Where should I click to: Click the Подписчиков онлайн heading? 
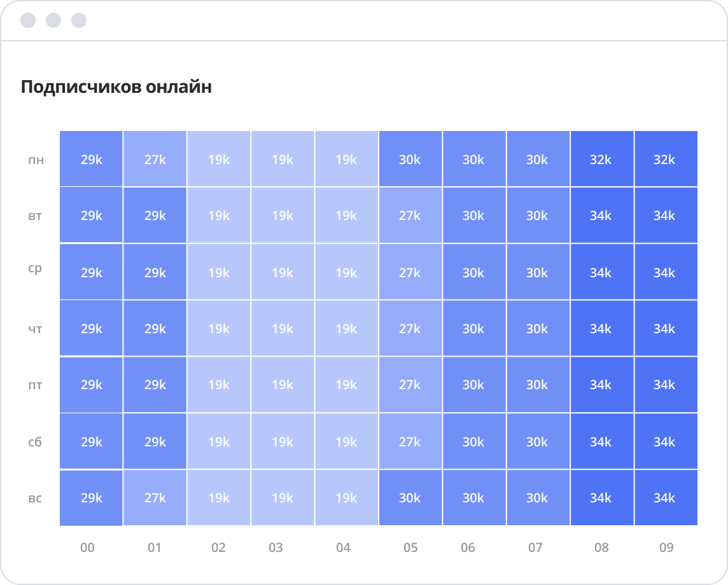click(116, 87)
